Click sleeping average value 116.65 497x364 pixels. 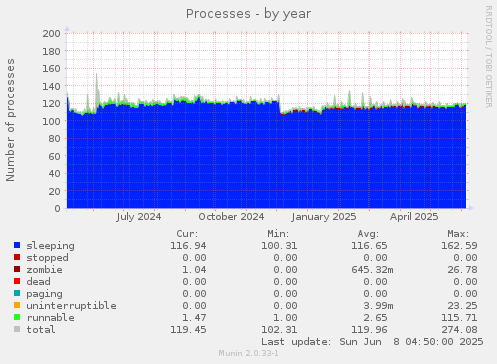[x=369, y=246]
